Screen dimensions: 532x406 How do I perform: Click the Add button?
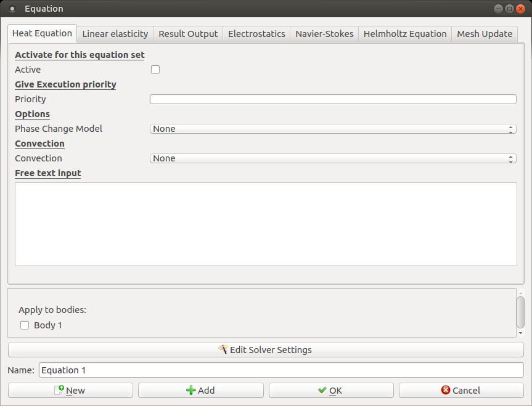(201, 391)
